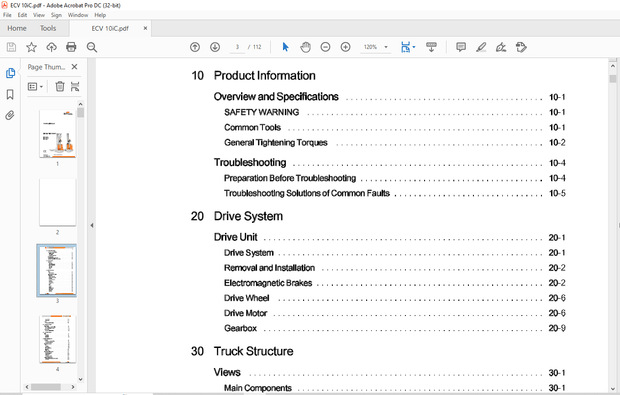
Task: Open Gearbox contents entry
Action: (x=240, y=328)
